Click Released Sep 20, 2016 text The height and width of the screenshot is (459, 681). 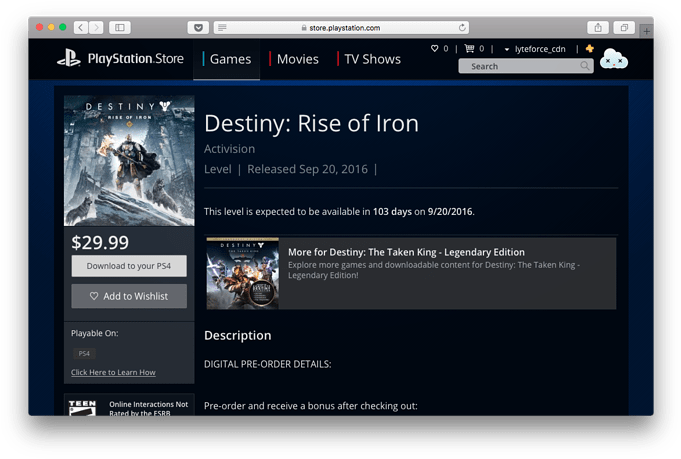[x=307, y=169]
